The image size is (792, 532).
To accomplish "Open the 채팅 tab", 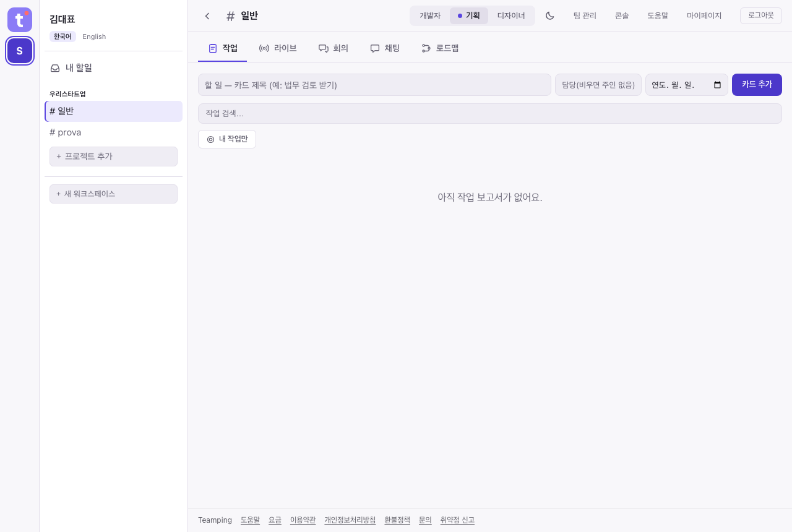I will click(385, 48).
